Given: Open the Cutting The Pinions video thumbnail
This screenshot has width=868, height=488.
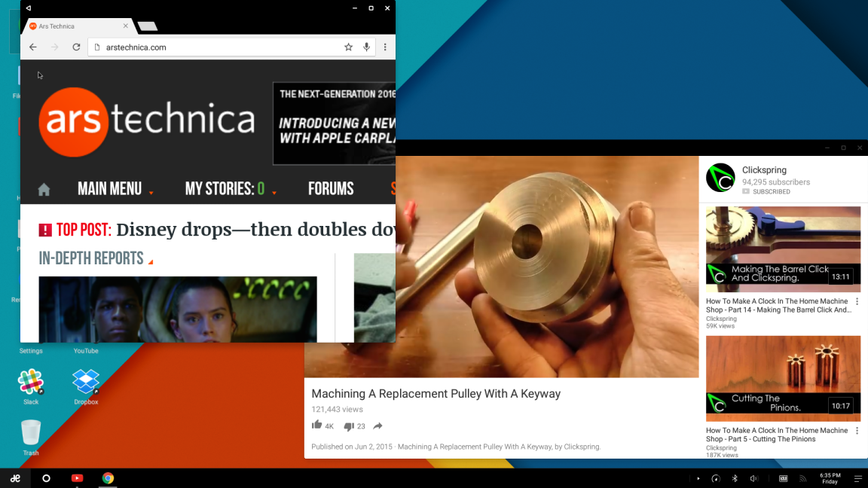Looking at the screenshot, I should click(783, 379).
